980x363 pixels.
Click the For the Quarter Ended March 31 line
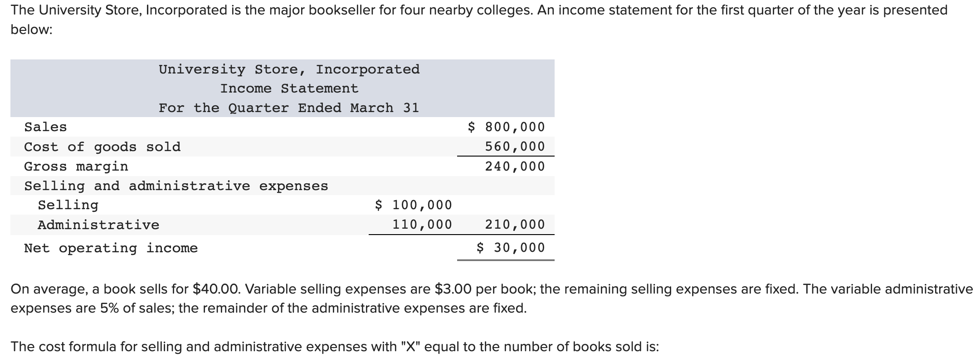click(x=289, y=108)
